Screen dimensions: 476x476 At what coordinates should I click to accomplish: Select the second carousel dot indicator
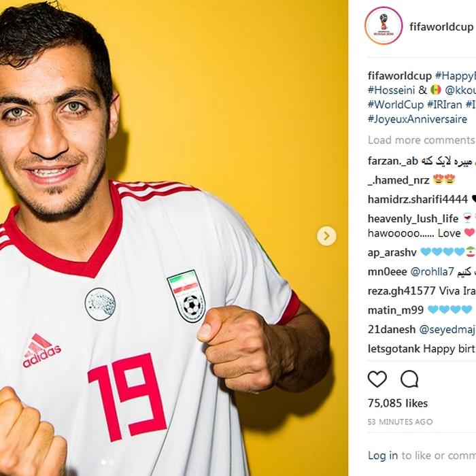coord(112,462)
